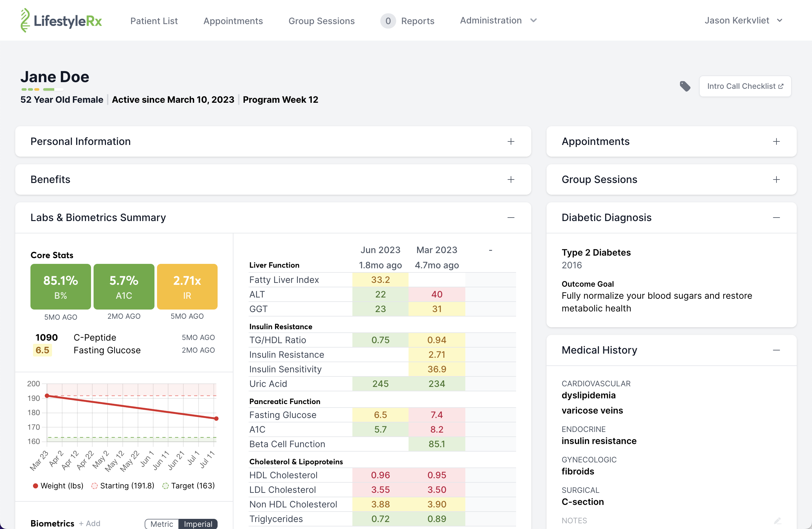The width and height of the screenshot is (812, 529).
Task: Click the green 85.1% B% stat tile
Action: click(x=61, y=286)
